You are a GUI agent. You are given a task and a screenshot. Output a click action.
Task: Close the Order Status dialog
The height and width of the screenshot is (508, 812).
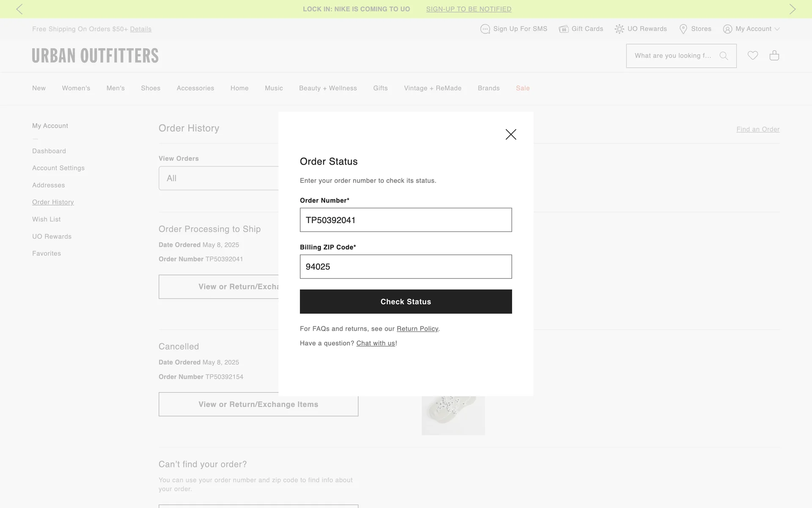[511, 135]
